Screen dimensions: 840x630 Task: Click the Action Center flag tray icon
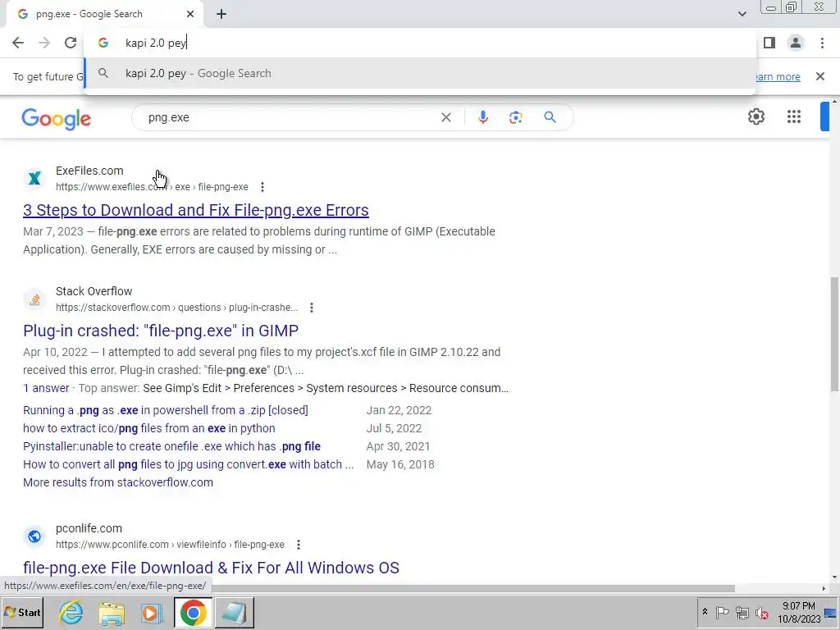tap(722, 612)
